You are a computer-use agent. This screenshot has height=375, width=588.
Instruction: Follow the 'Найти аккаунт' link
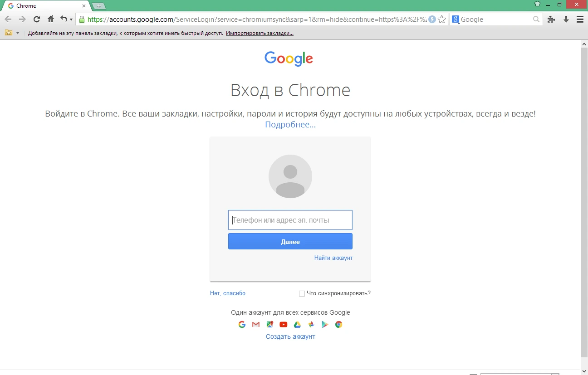pos(333,258)
